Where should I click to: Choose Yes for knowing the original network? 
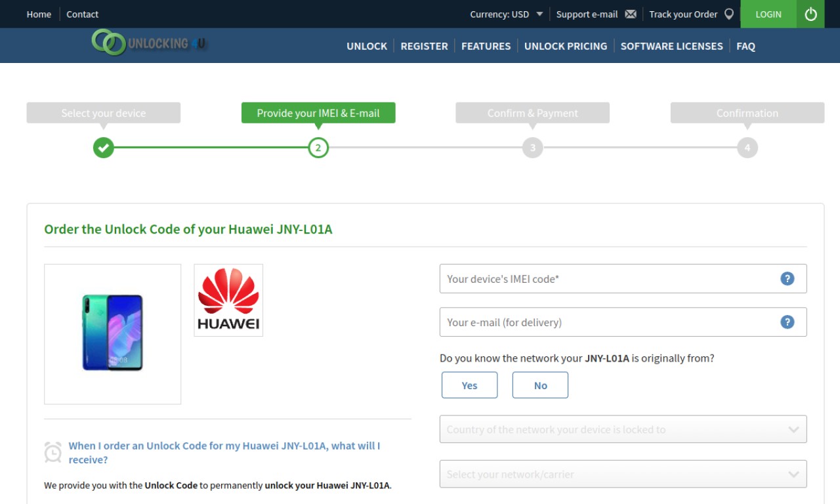(x=470, y=385)
